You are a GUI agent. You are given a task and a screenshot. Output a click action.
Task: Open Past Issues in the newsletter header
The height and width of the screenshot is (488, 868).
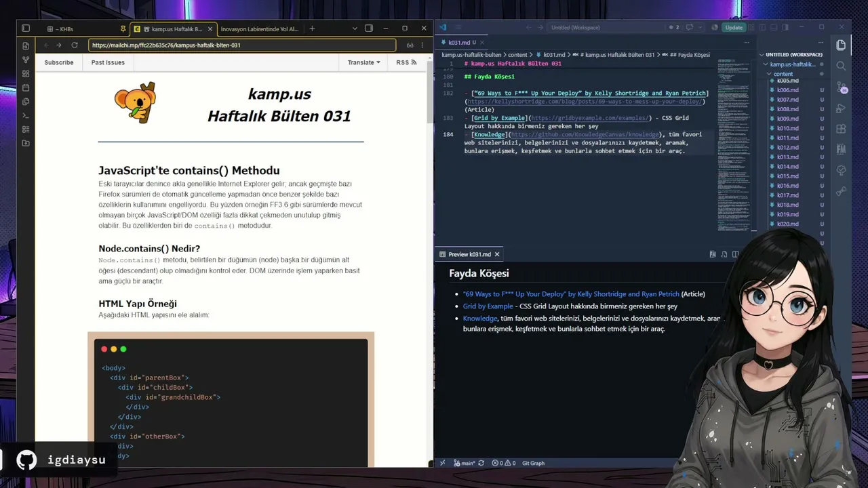pos(108,62)
